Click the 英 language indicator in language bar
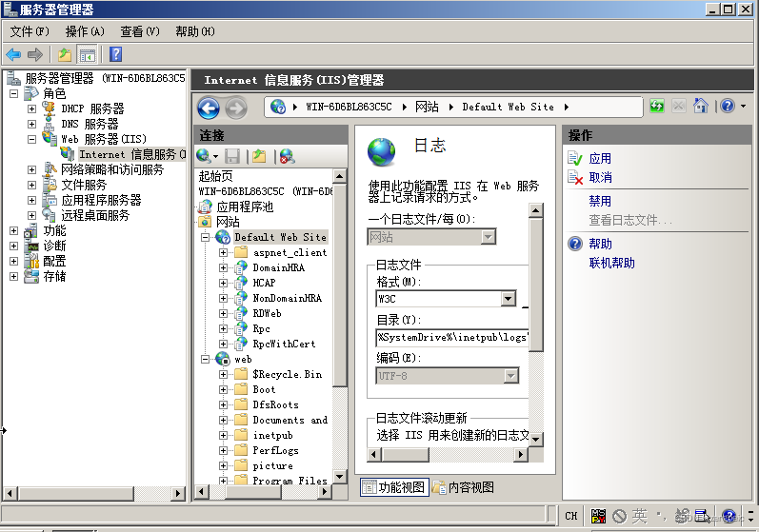The width and height of the screenshot is (759, 532). (639, 516)
